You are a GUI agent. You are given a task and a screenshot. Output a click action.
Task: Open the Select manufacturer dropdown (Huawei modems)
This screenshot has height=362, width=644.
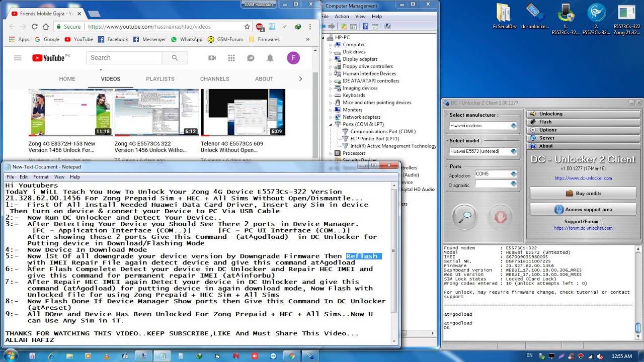point(483,126)
